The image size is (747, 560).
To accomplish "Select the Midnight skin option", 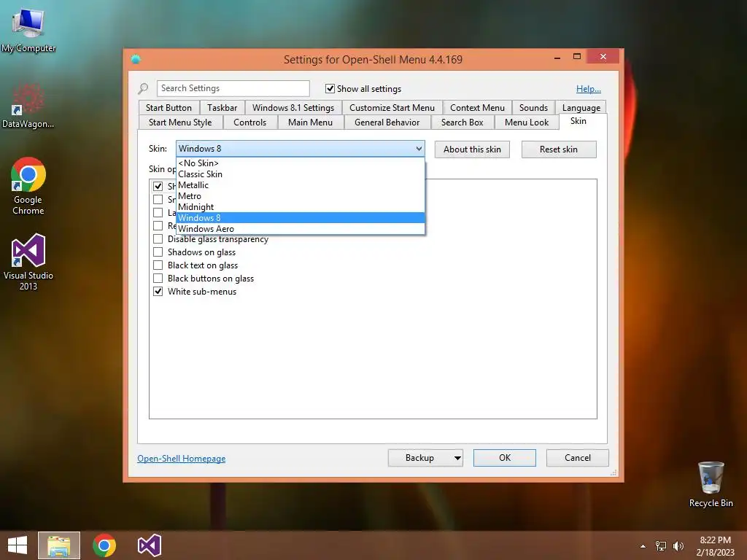I will click(x=300, y=206).
